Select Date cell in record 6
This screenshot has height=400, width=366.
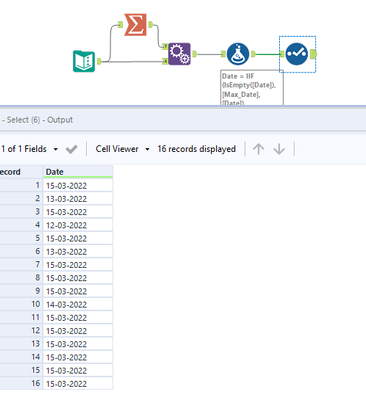point(78,251)
